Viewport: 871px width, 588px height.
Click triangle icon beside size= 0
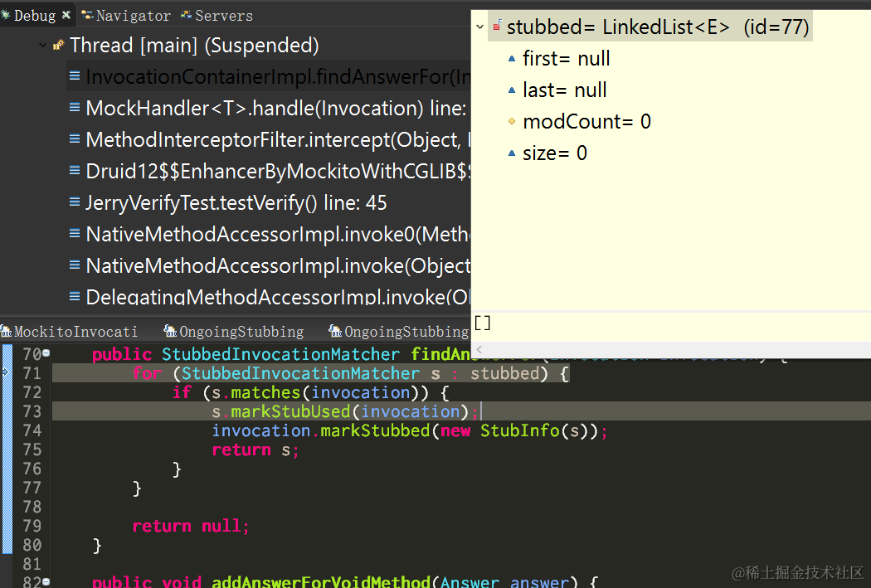tap(512, 153)
